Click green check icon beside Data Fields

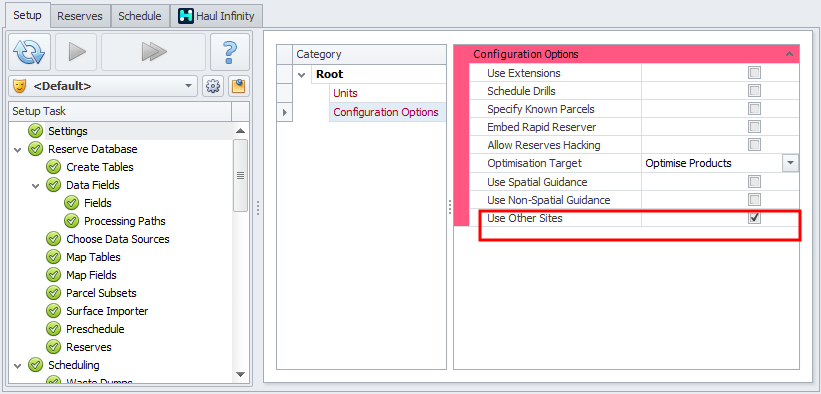click(x=53, y=185)
